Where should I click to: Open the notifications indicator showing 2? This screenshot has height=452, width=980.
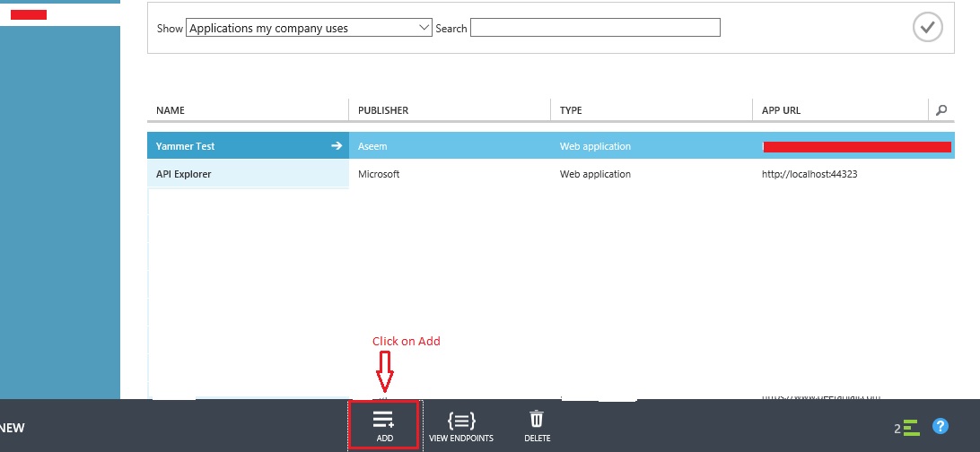coord(907,429)
